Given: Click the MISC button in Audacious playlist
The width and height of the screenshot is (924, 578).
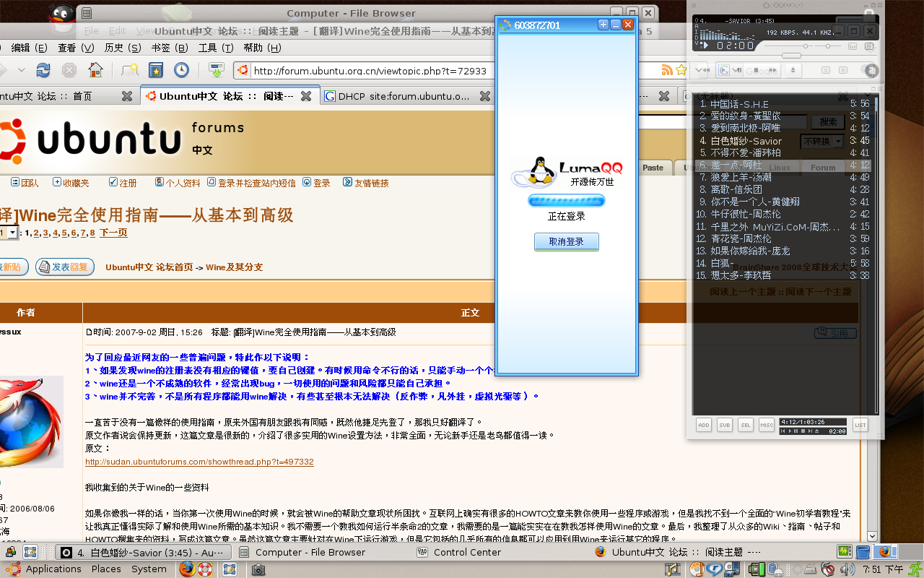Looking at the screenshot, I should [x=767, y=425].
